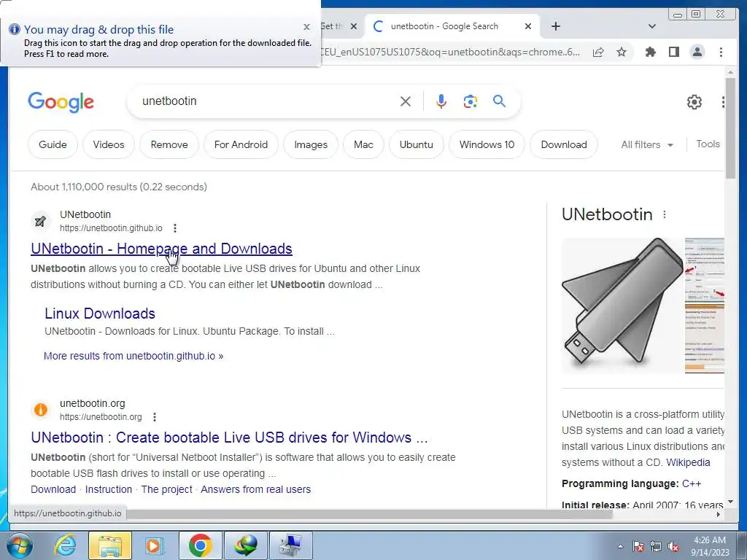The image size is (747, 560).
Task: Launch Internet Explorer from taskbar
Action: tap(65, 545)
